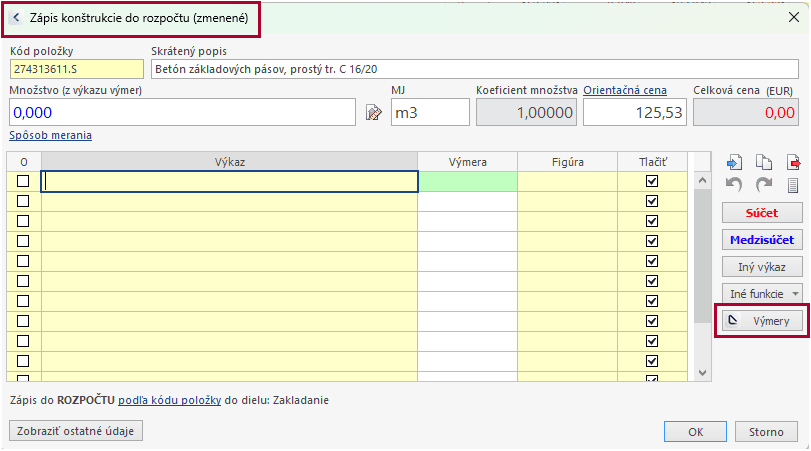This screenshot has height=451, width=811.
Task: Click the import icon with the blue arrow
Action: coord(733,163)
